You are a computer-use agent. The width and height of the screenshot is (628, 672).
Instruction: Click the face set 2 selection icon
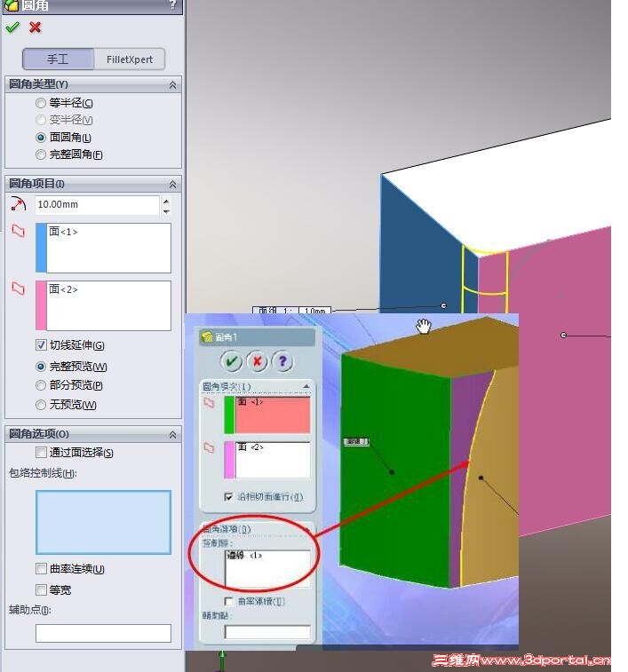[18, 289]
